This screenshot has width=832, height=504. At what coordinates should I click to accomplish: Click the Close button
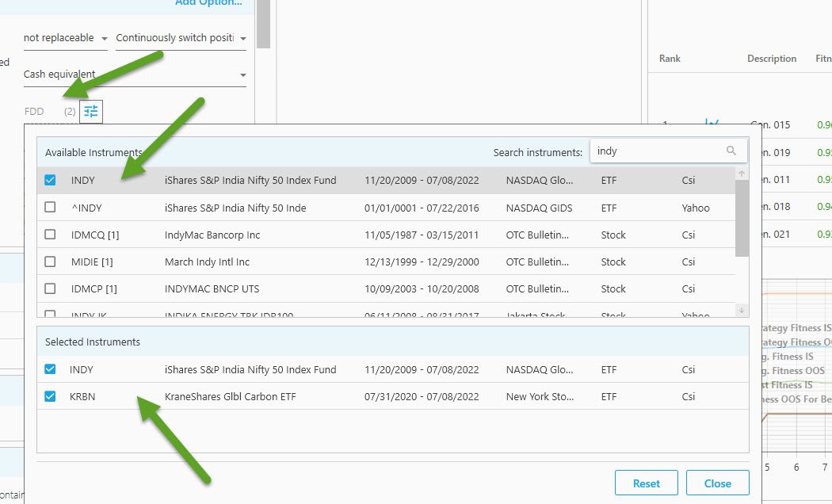(x=717, y=483)
